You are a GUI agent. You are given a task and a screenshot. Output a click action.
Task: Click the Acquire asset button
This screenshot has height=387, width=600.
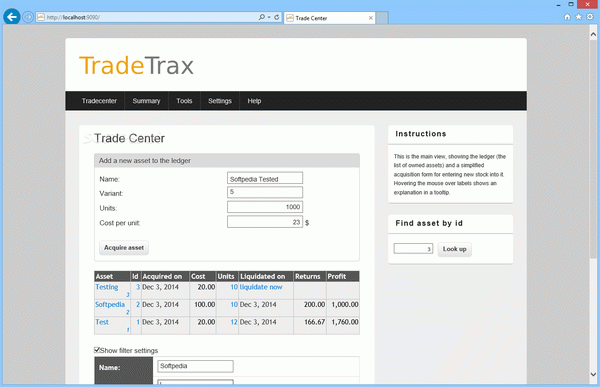pyautogui.click(x=124, y=248)
